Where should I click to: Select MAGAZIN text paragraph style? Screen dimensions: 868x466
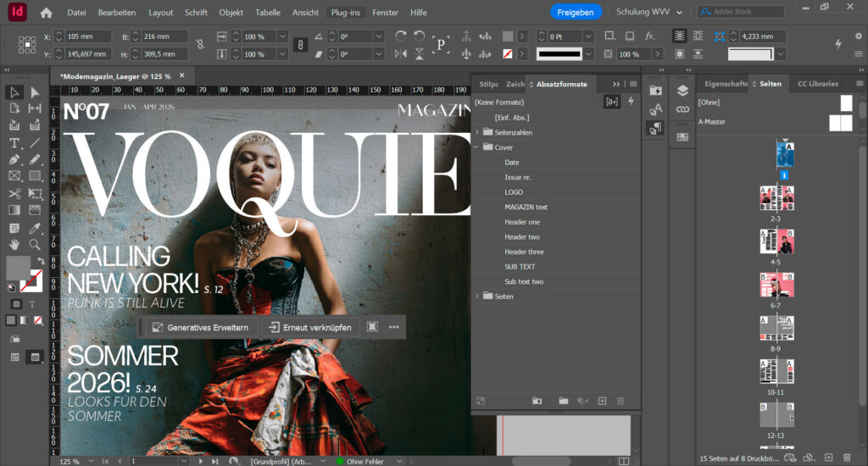(x=526, y=207)
